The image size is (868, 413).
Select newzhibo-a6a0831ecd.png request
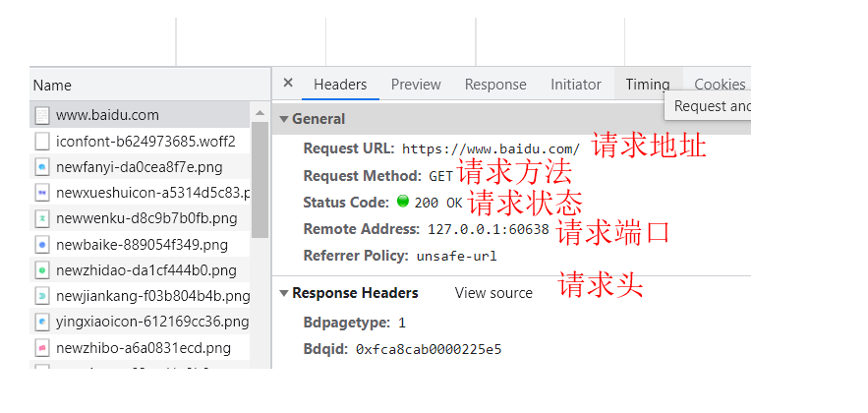coord(140,348)
